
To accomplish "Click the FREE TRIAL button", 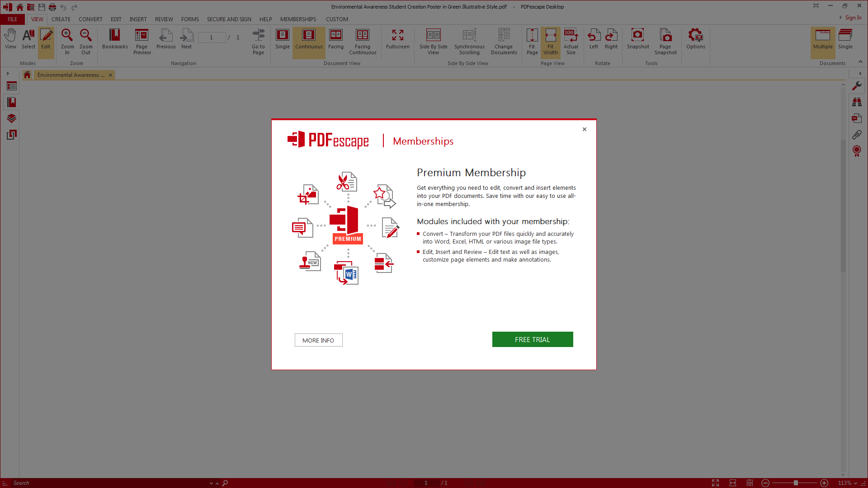I will [533, 339].
